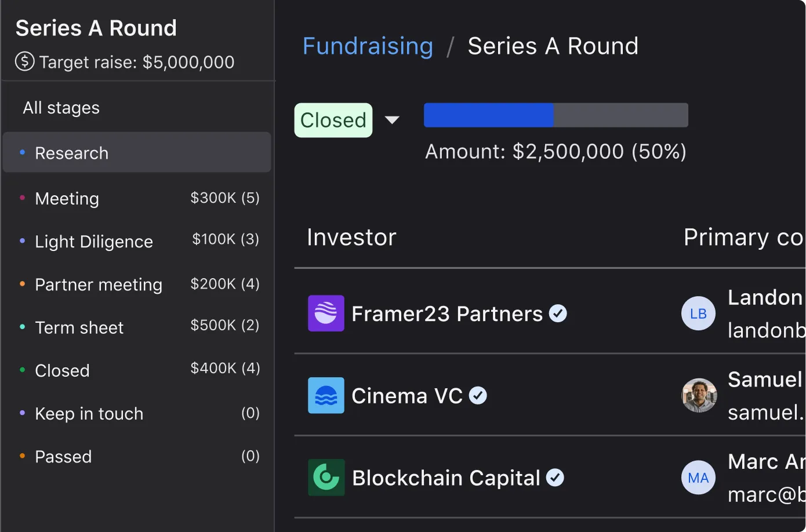806x532 pixels.
Task: Click the verified badge next to Blockchain Capital
Action: (555, 478)
